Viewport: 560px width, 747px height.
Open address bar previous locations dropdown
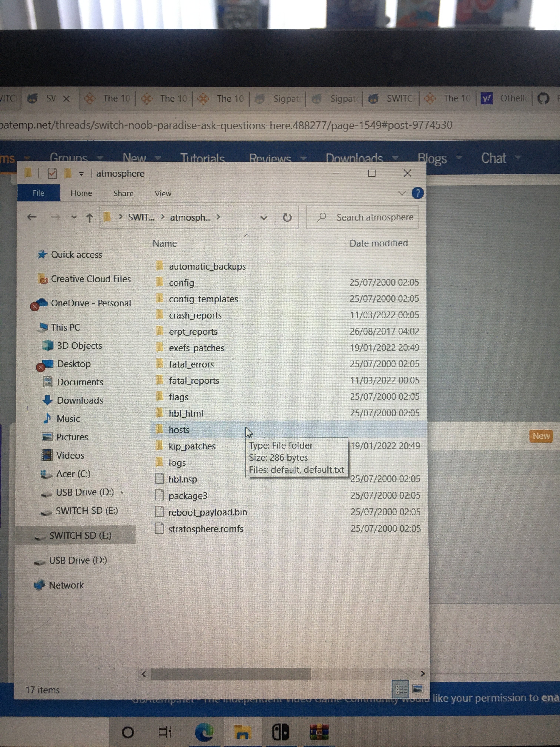point(264,218)
